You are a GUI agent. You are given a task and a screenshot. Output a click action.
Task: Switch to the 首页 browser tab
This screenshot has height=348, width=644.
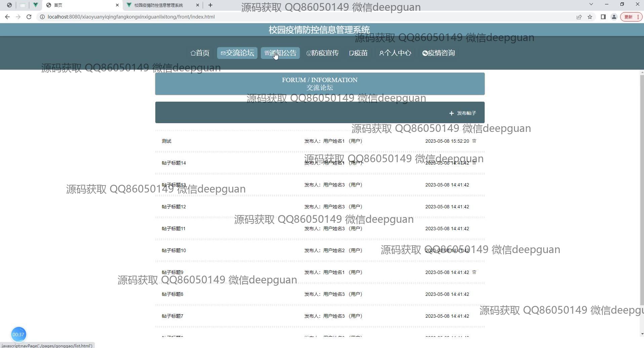[82, 5]
